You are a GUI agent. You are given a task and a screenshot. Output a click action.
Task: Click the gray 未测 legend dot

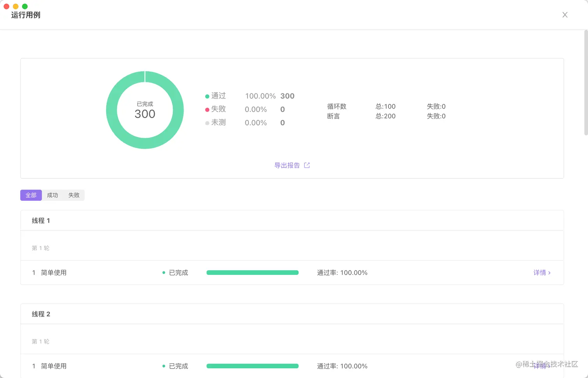pos(207,123)
